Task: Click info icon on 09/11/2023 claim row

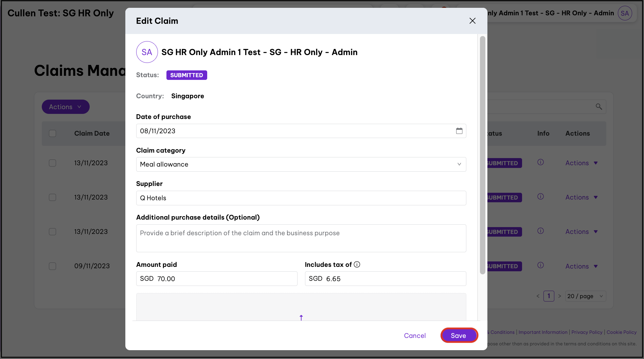Action: [540, 266]
